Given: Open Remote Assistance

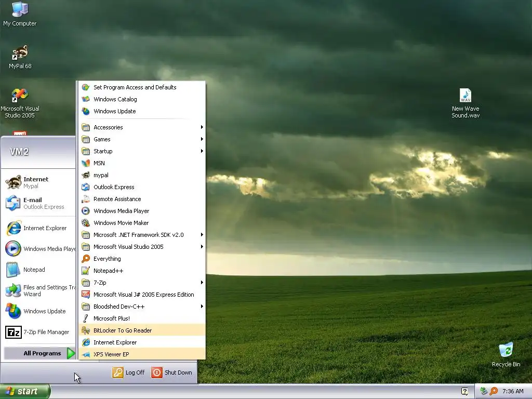Looking at the screenshot, I should click(x=142, y=199).
